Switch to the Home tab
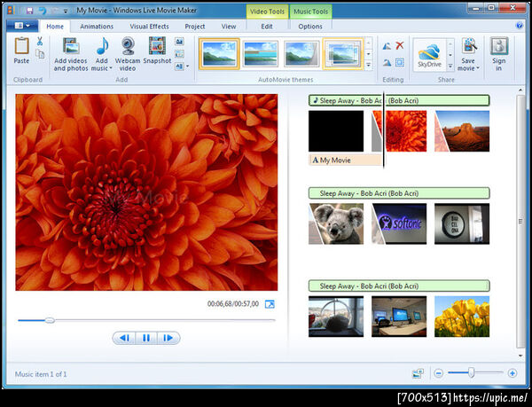The height and width of the screenshot is (407, 532). tap(55, 26)
